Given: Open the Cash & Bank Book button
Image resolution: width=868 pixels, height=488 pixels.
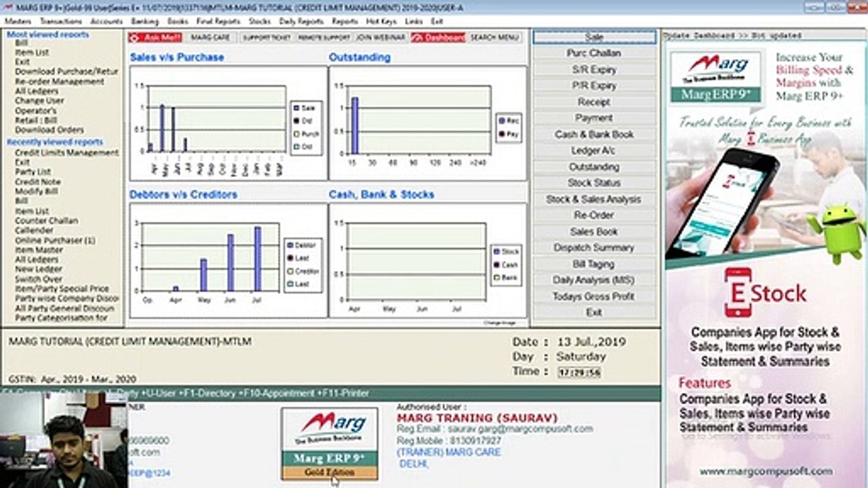Looking at the screenshot, I should [594, 134].
